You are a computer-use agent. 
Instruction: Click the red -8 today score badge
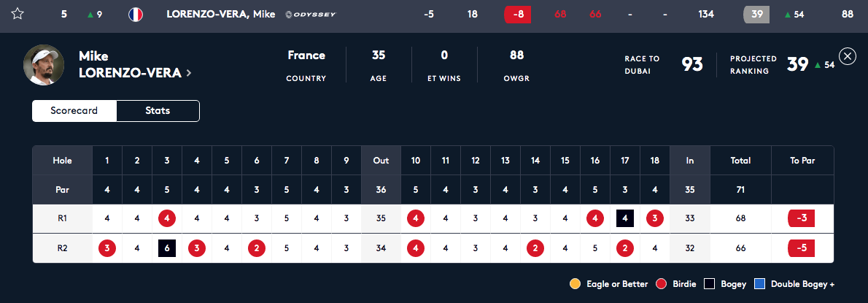point(518,15)
